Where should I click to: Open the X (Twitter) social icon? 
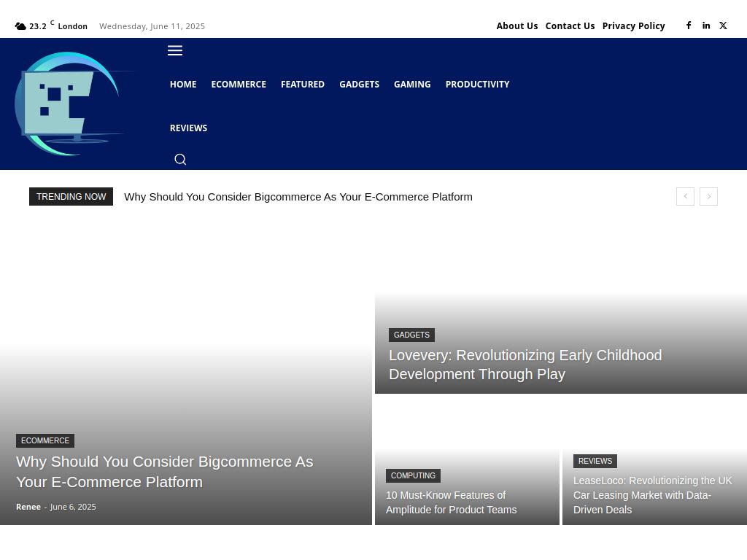pyautogui.click(x=723, y=26)
